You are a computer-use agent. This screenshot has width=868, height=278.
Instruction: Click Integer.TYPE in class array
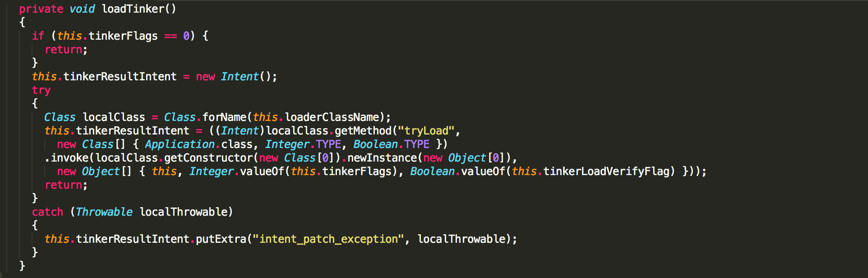click(x=303, y=144)
